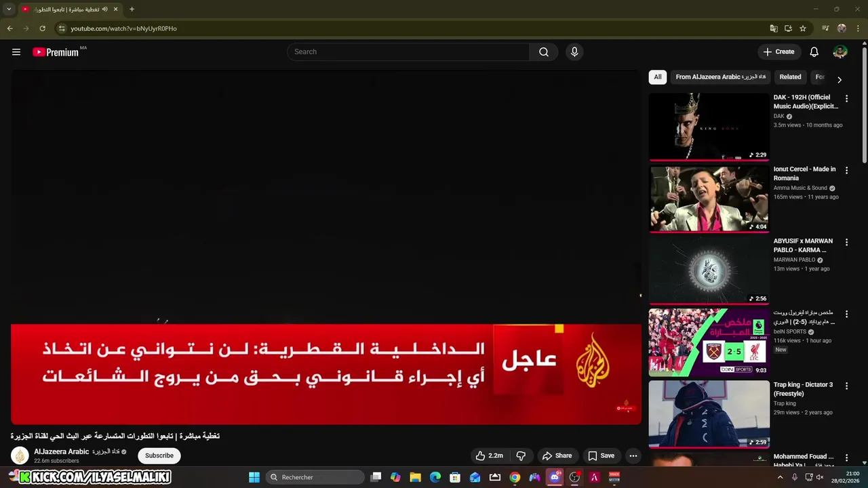Open DAK - 192H video thumbnail
This screenshot has height=488, width=868.
[709, 127]
